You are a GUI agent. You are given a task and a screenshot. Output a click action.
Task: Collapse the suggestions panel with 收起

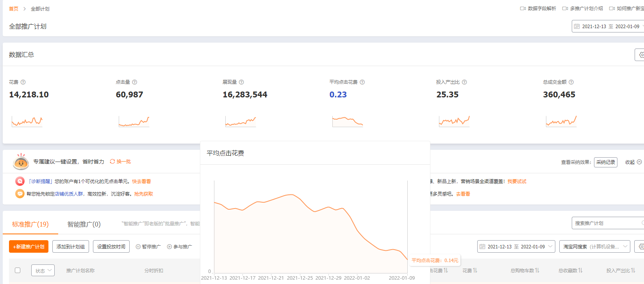(633, 162)
